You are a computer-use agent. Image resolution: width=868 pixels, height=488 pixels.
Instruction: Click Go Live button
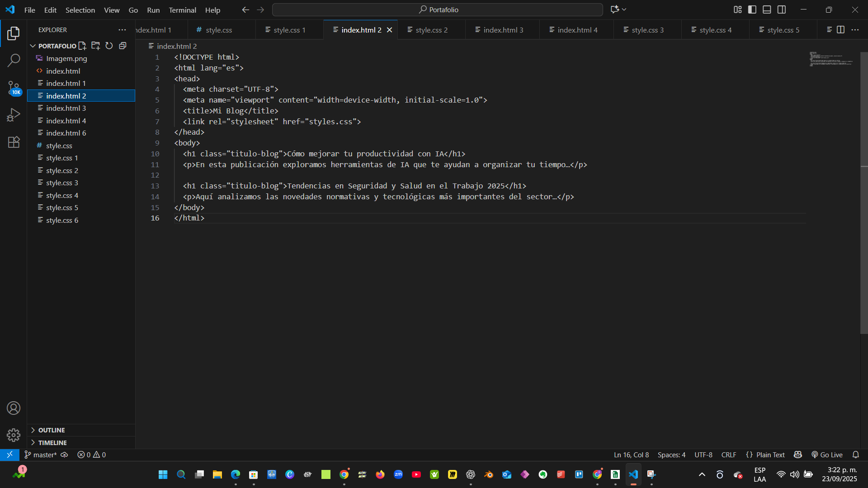[827, 455]
